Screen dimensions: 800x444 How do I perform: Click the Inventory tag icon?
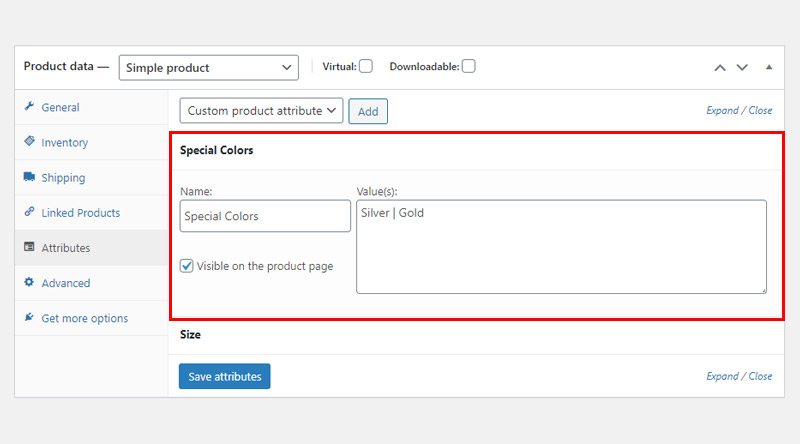point(29,141)
